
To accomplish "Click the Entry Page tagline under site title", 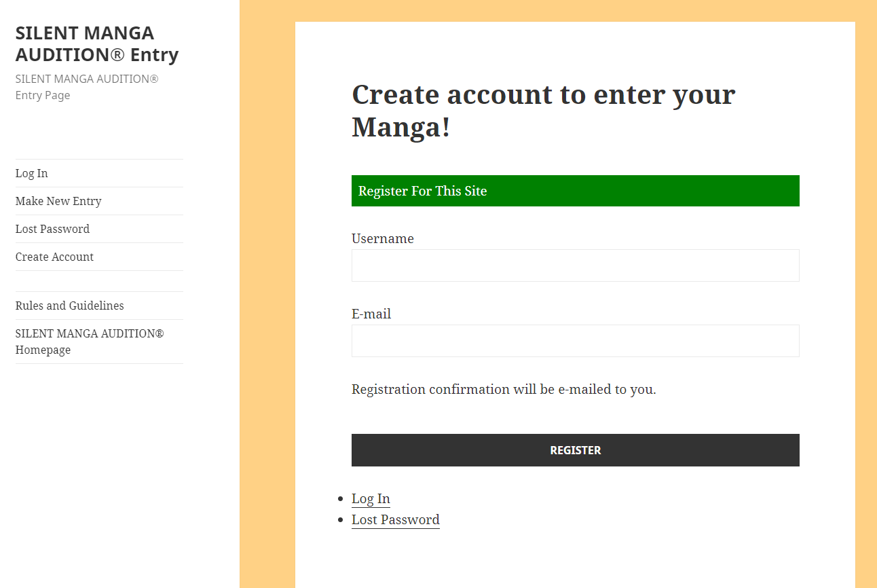I will (86, 87).
